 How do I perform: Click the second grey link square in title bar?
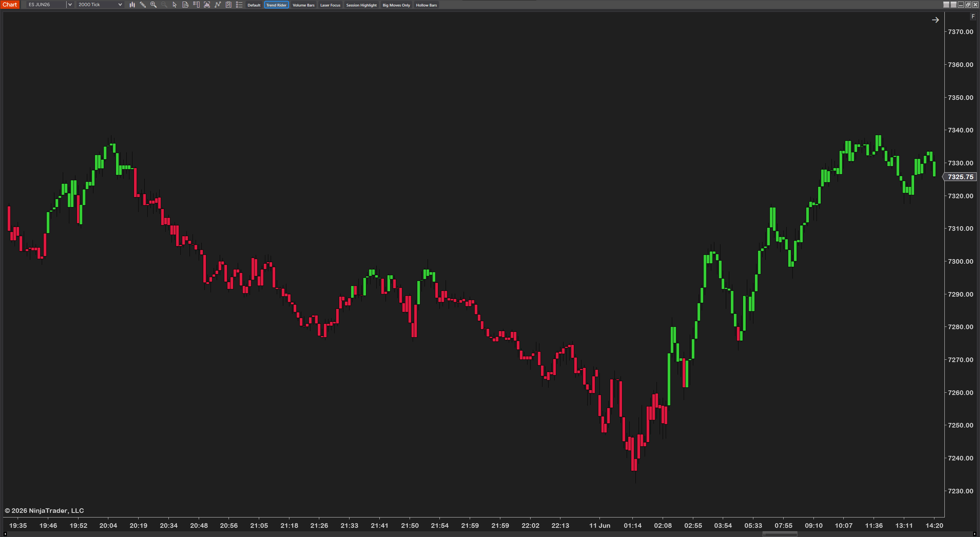point(954,5)
